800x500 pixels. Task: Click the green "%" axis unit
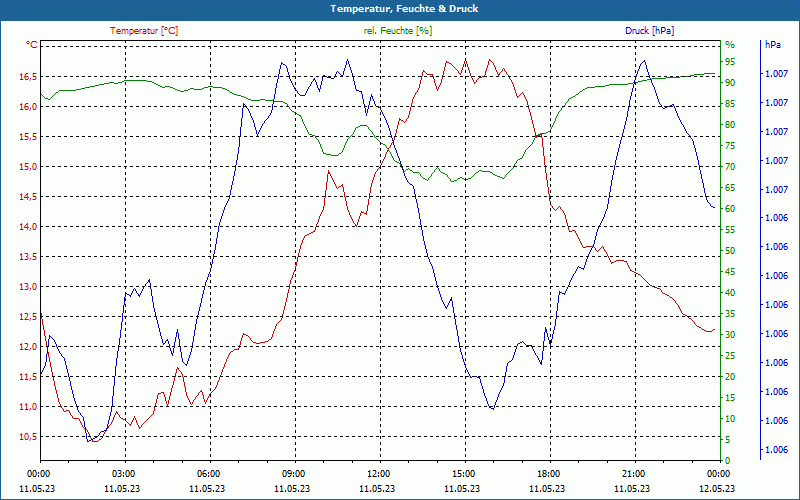(x=730, y=45)
